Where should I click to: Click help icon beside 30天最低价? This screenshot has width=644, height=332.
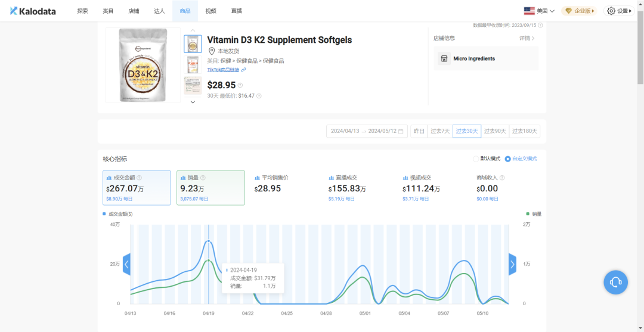259,96
